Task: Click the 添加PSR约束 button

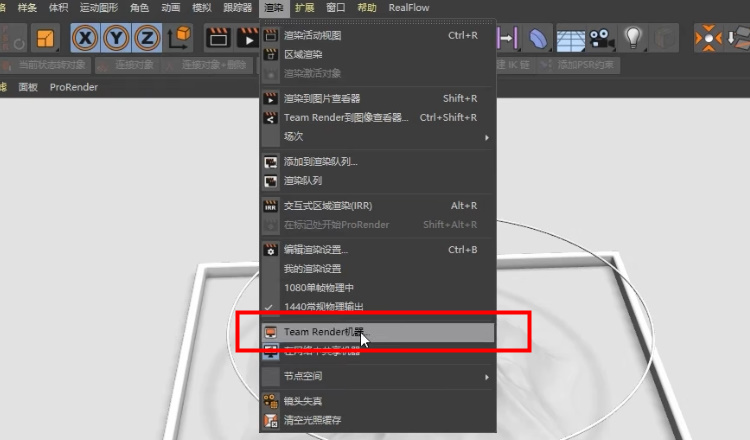Action: point(577,65)
